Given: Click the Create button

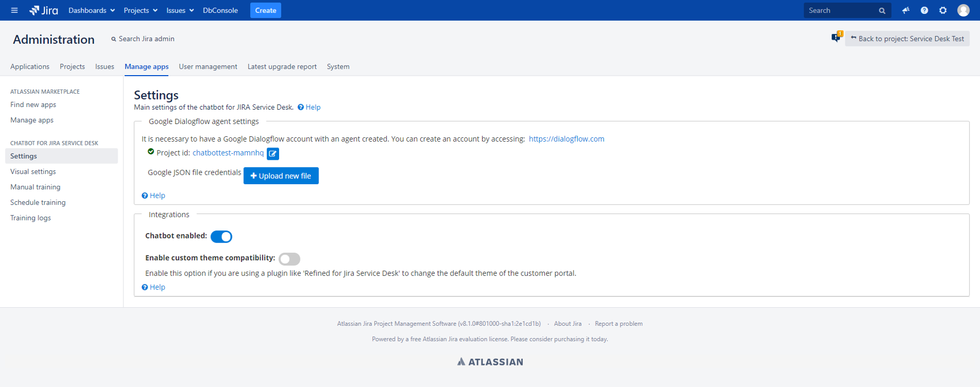Looking at the screenshot, I should [x=266, y=10].
